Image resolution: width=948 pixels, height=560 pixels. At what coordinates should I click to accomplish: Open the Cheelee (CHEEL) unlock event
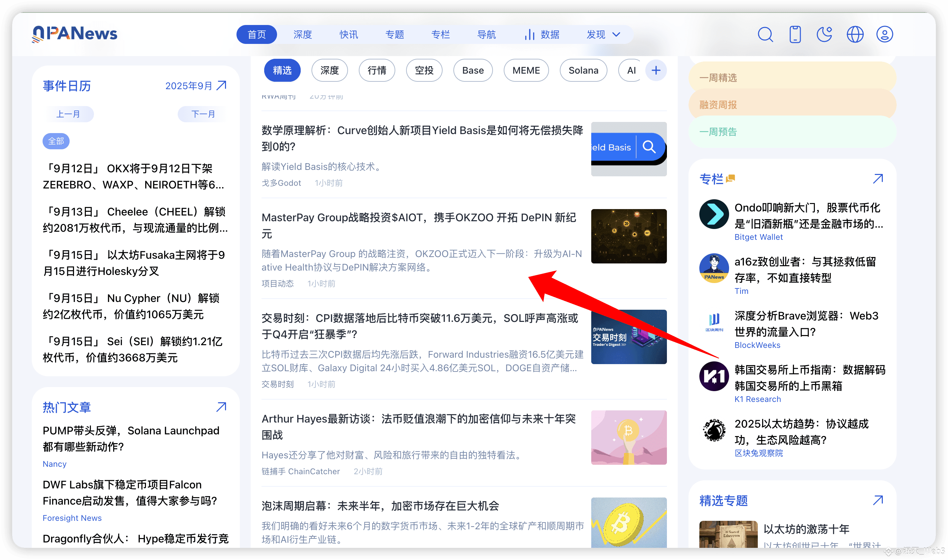tap(135, 220)
